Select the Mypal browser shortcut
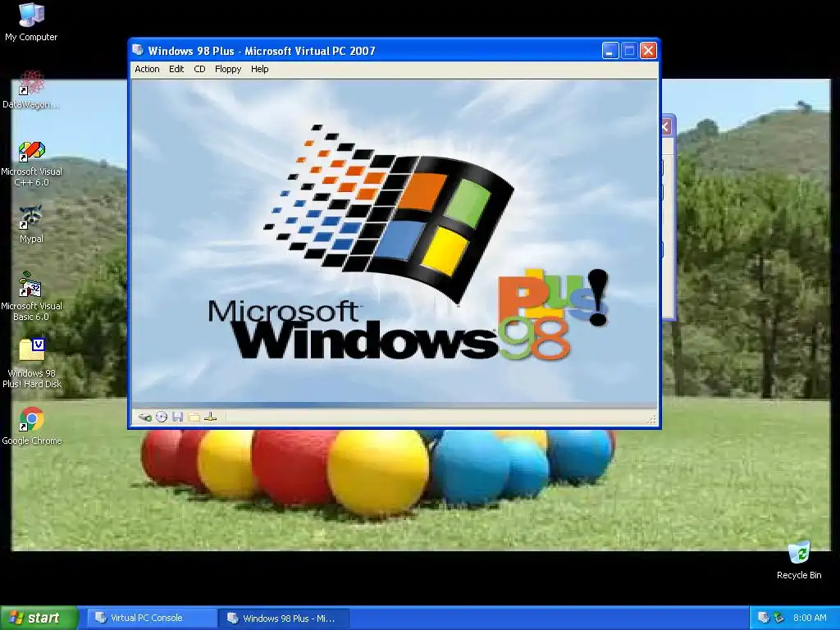This screenshot has width=840, height=630. coord(31,225)
